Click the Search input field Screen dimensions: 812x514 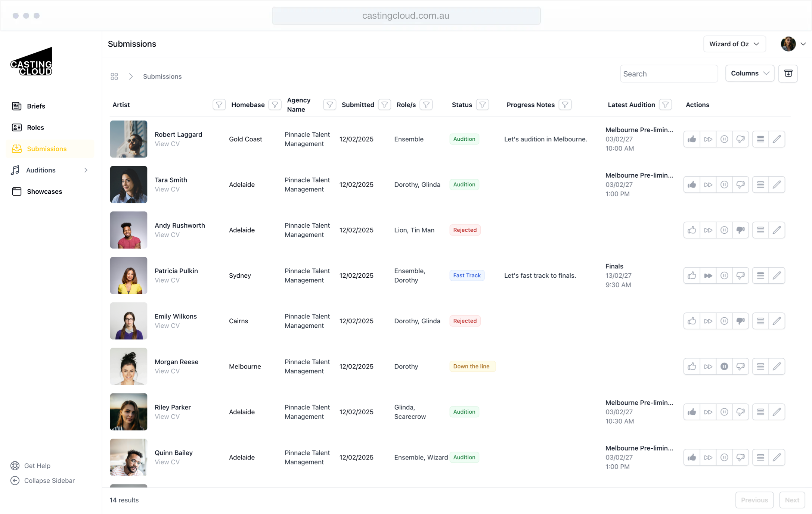pos(669,74)
